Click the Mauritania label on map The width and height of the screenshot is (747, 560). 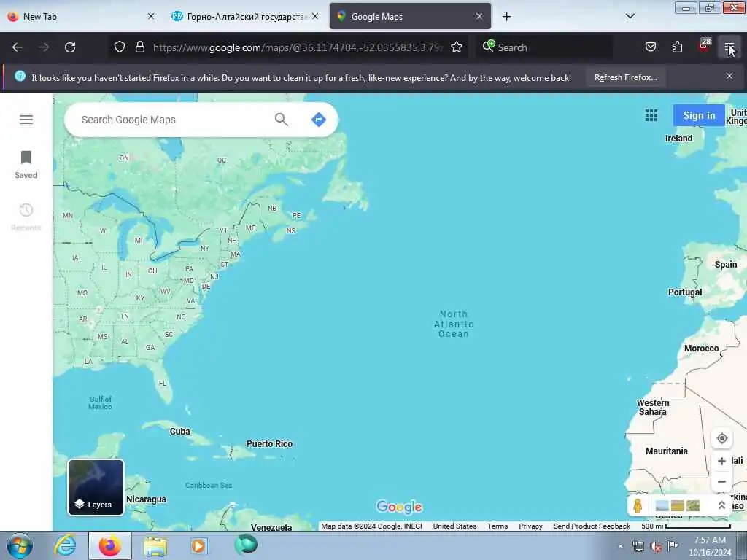click(x=667, y=451)
